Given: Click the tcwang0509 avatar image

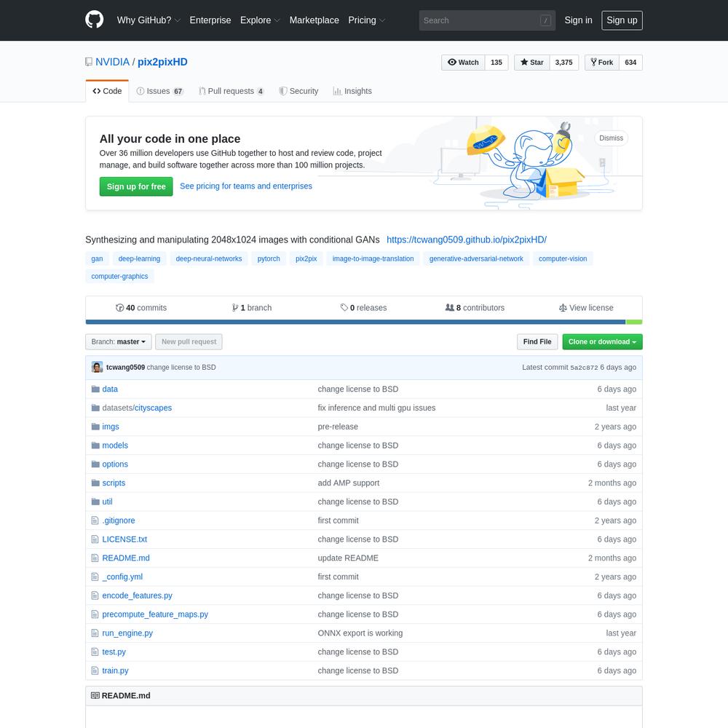Looking at the screenshot, I should tap(97, 367).
